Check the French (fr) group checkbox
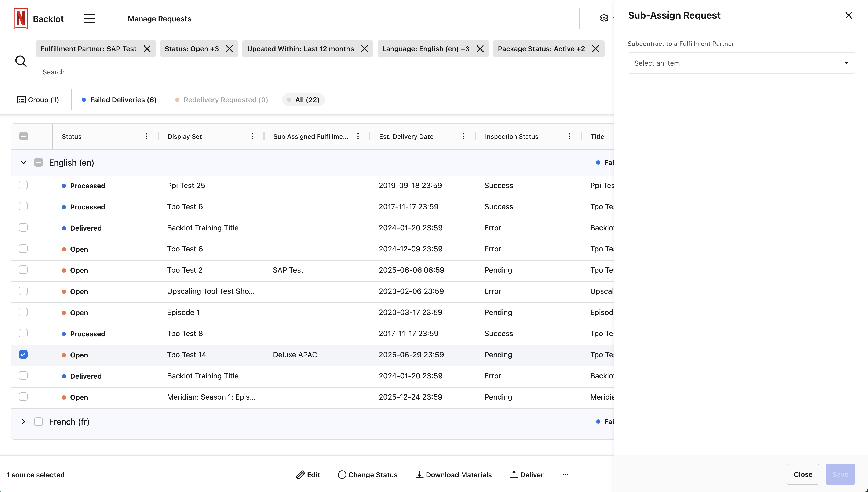Screen dimensions: 868x492 (x=39, y=421)
